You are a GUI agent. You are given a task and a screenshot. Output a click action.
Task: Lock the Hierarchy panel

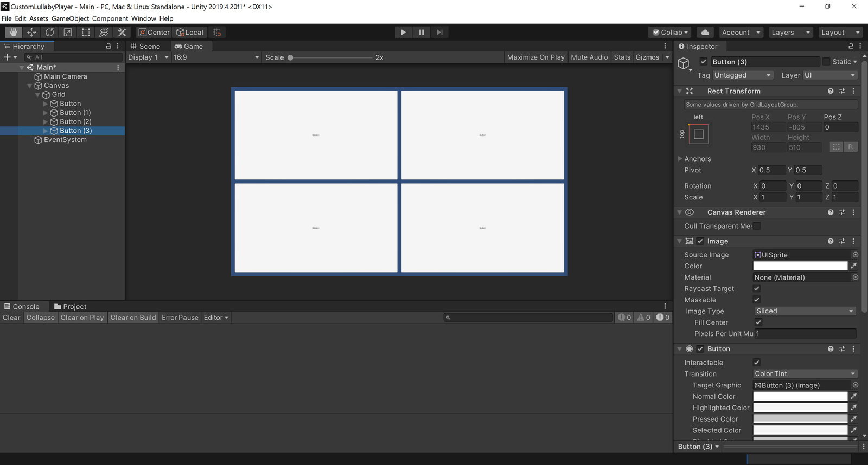point(108,46)
